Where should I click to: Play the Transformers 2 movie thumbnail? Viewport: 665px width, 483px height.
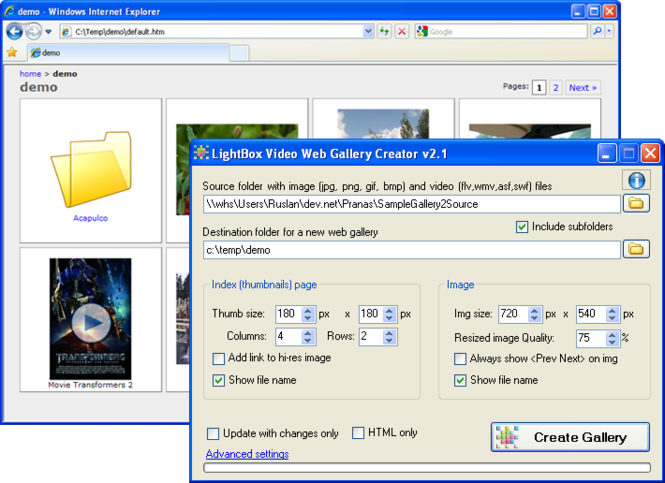[x=90, y=319]
